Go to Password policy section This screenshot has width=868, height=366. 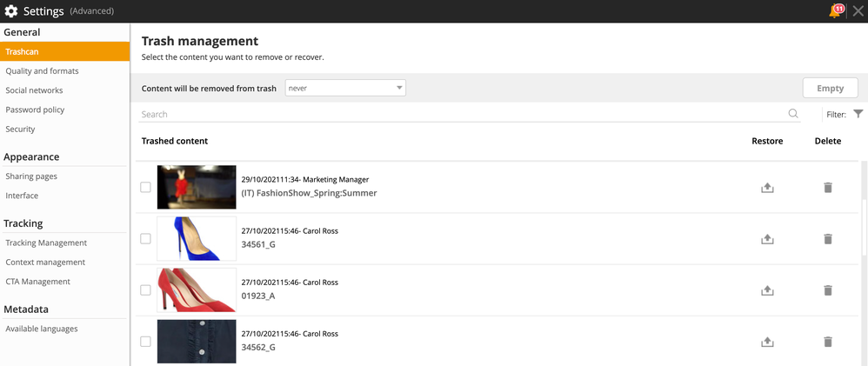35,110
